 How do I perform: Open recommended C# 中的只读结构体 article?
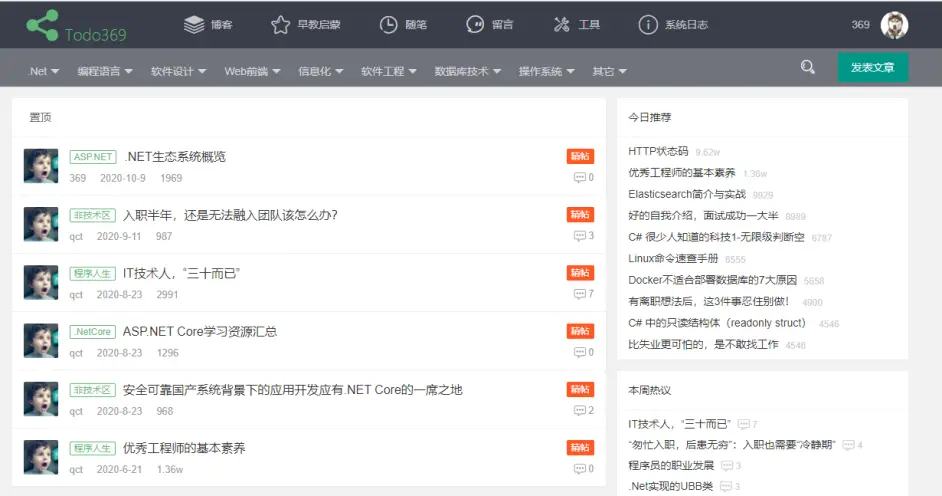coord(717,323)
